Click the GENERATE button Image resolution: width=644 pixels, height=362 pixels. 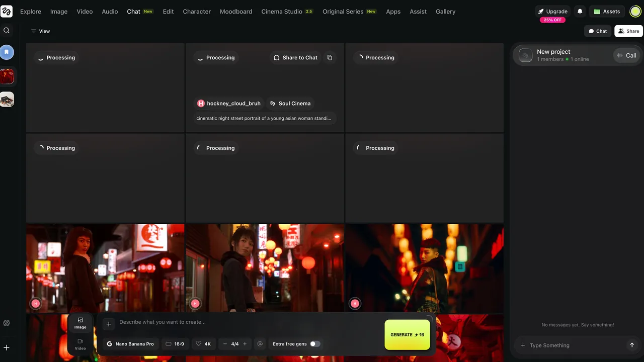(x=408, y=334)
